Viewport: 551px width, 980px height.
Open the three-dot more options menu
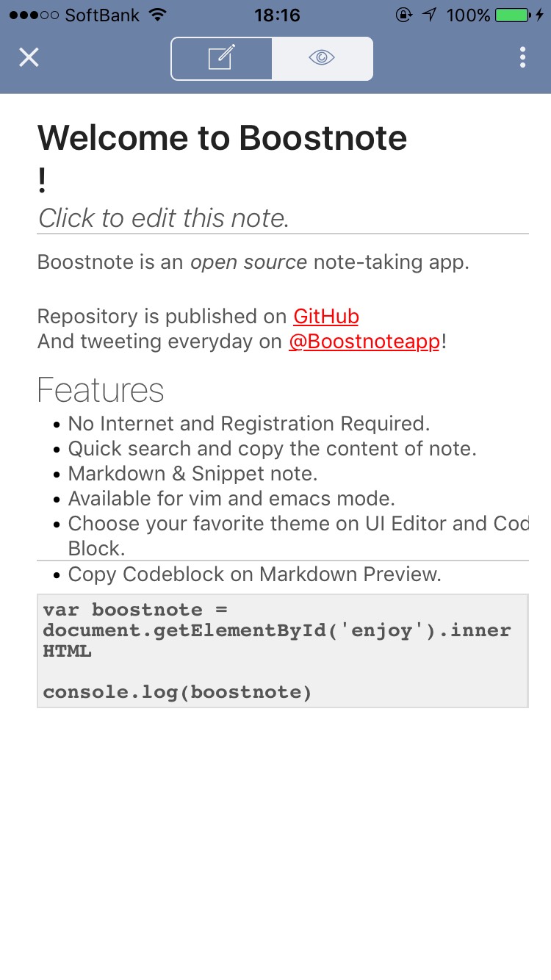pos(522,57)
